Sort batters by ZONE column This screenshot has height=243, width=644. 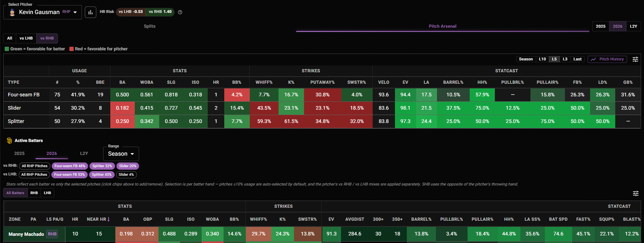pos(15,219)
